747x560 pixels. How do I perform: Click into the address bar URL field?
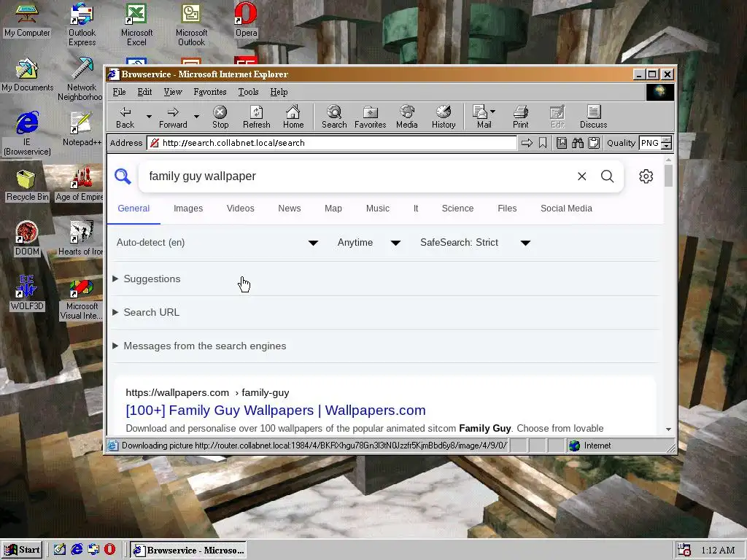332,143
